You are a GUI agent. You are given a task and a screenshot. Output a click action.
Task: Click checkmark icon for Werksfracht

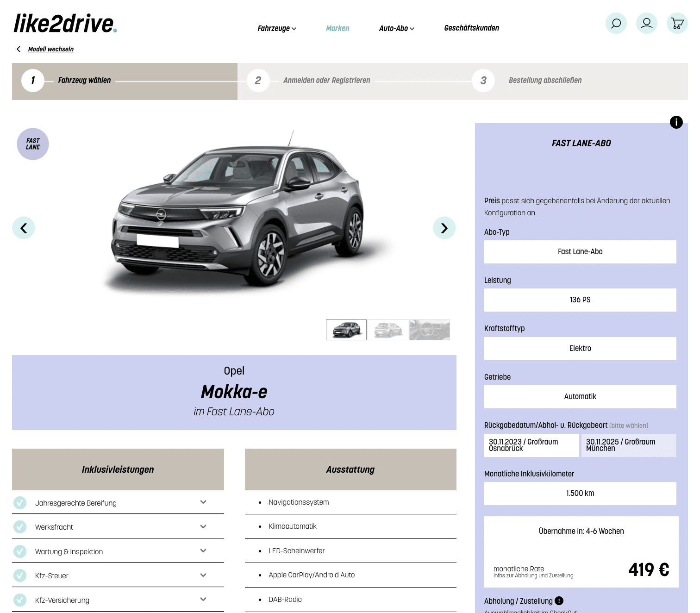(x=20, y=527)
